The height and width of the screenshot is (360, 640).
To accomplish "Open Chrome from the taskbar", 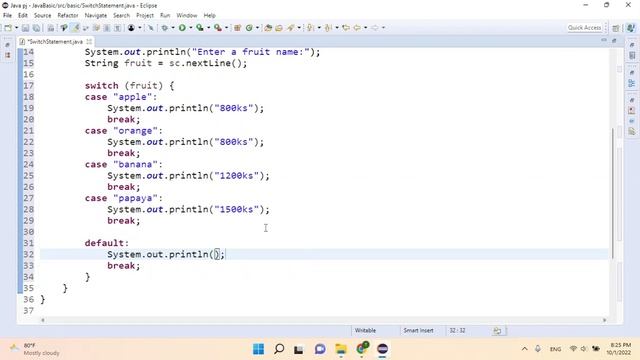I will click(x=362, y=349).
